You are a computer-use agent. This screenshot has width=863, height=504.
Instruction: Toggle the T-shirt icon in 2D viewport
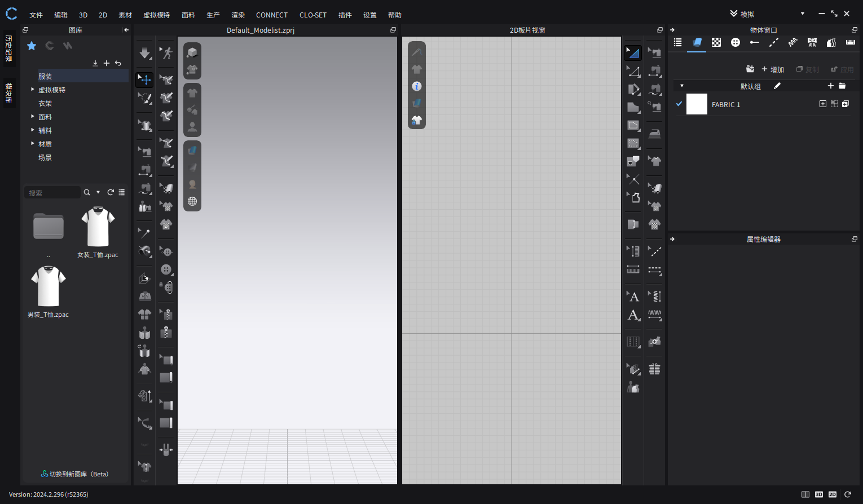coord(417,69)
